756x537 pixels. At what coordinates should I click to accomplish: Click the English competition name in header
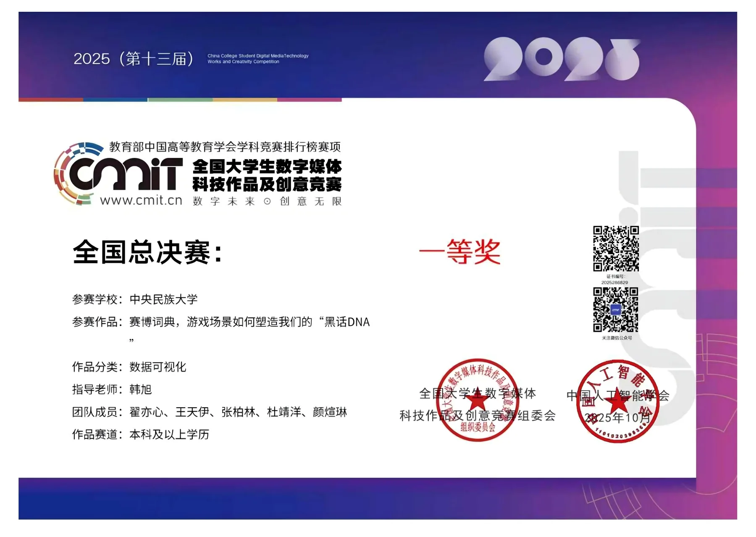point(258,59)
